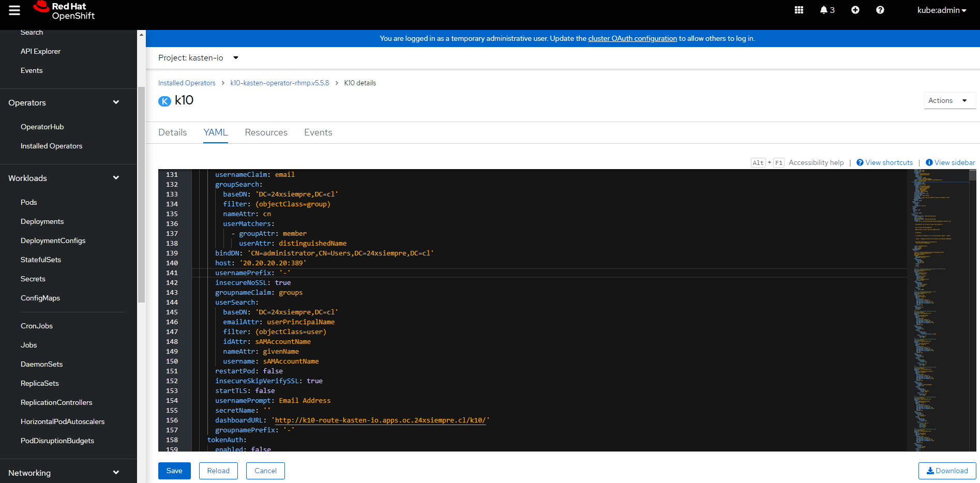Click the Red Hat OpenShift logo
The image size is (980, 483).
click(63, 11)
